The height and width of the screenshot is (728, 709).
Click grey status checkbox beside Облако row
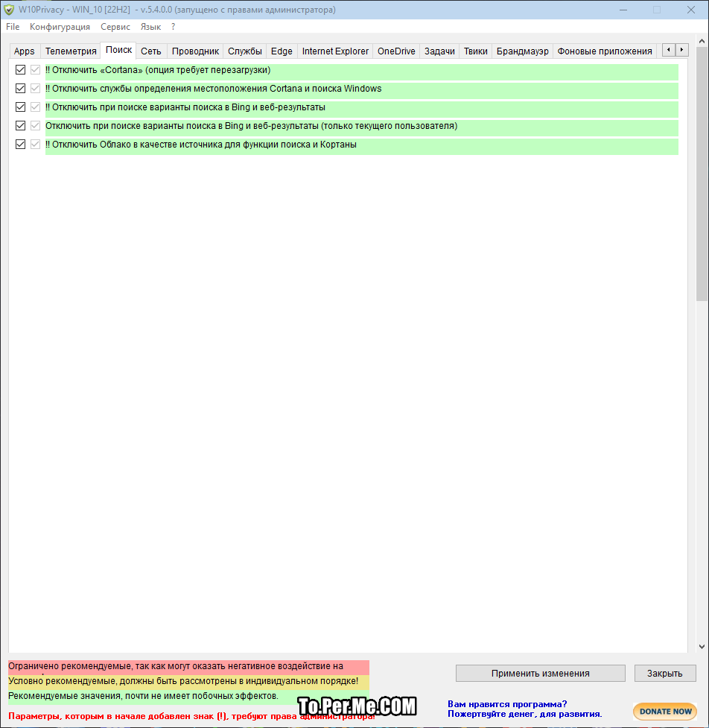(x=35, y=145)
